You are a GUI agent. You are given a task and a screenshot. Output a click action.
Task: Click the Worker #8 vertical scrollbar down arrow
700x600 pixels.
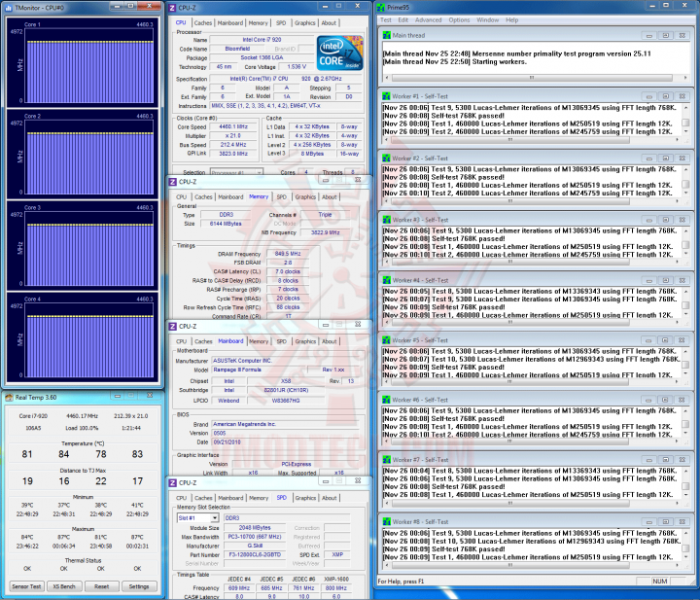point(685,557)
